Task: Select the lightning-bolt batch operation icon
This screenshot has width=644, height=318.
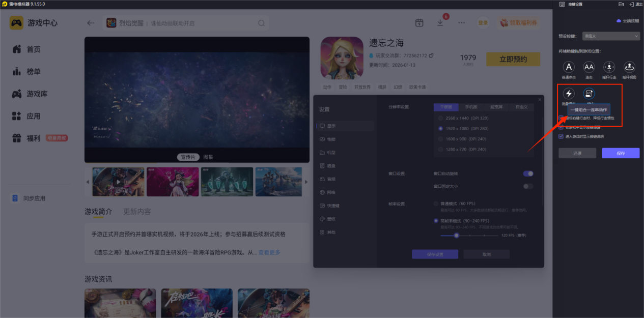Action: click(569, 94)
